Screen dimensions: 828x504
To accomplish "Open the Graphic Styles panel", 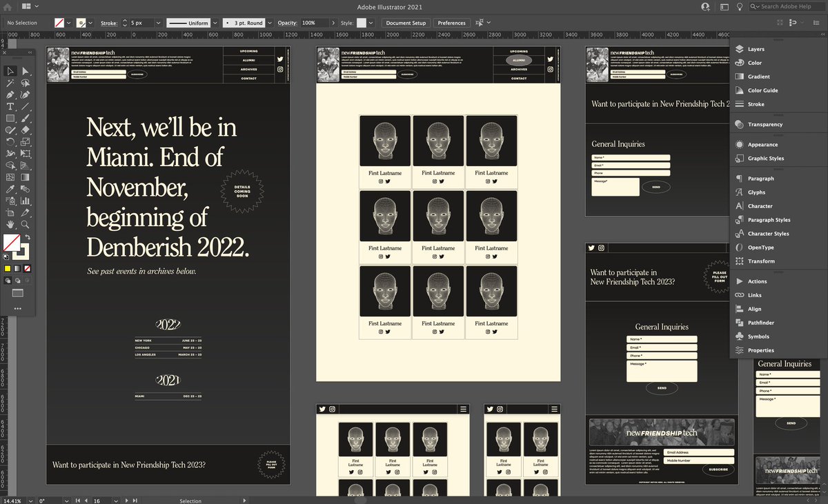I will [765, 158].
